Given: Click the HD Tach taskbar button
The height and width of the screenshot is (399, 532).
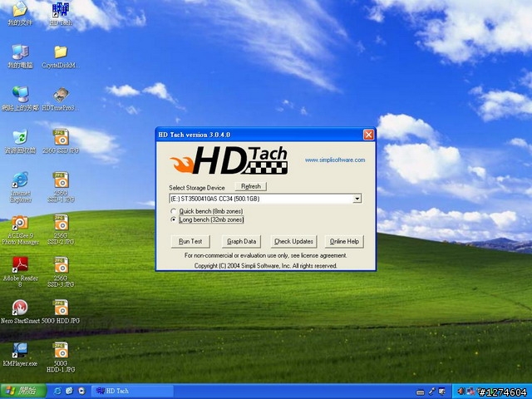Looking at the screenshot, I should [x=132, y=391].
